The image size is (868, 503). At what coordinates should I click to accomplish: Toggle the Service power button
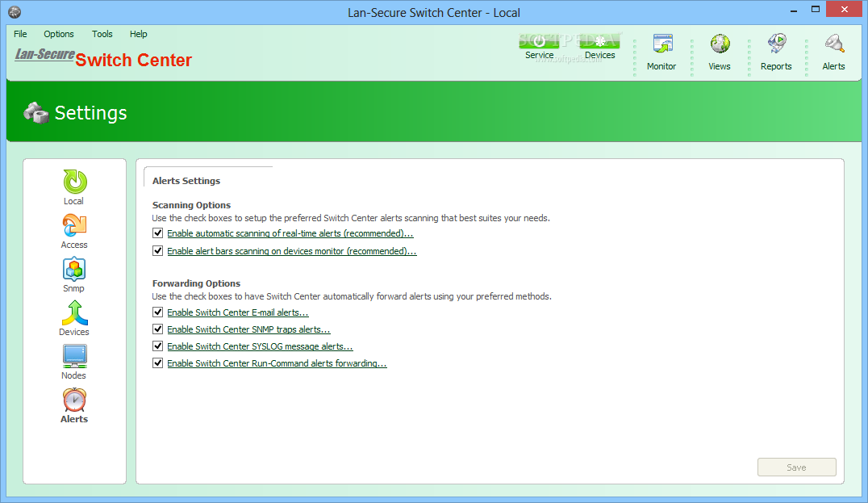(x=539, y=42)
